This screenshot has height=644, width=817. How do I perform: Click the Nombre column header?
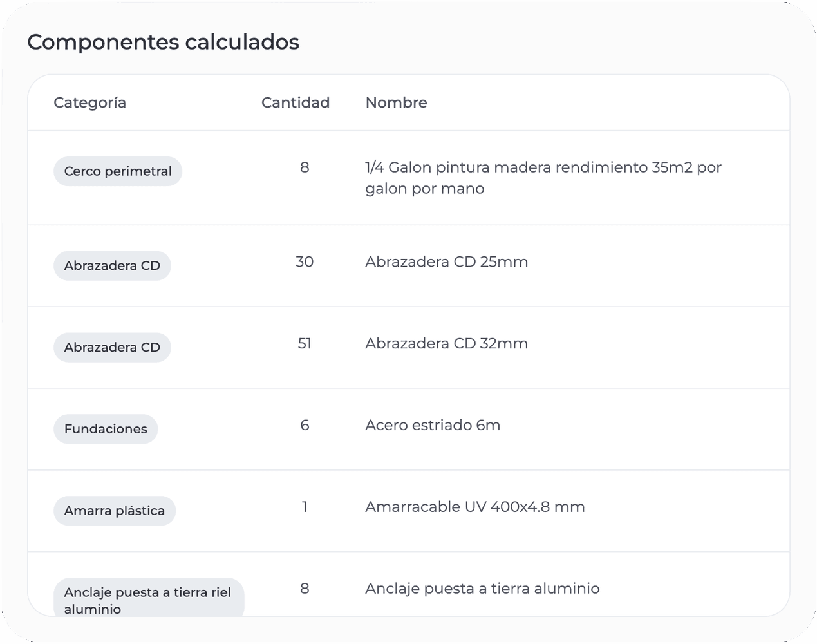click(396, 102)
